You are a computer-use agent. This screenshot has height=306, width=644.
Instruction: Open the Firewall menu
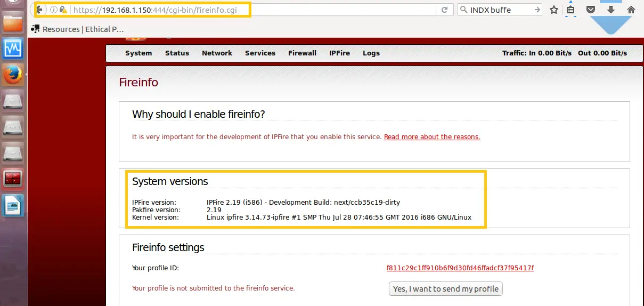302,53
